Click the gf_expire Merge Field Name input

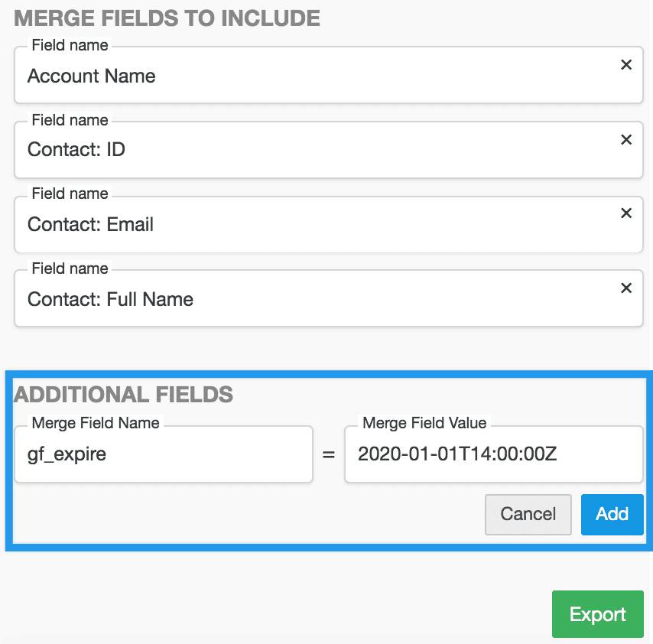tap(164, 454)
